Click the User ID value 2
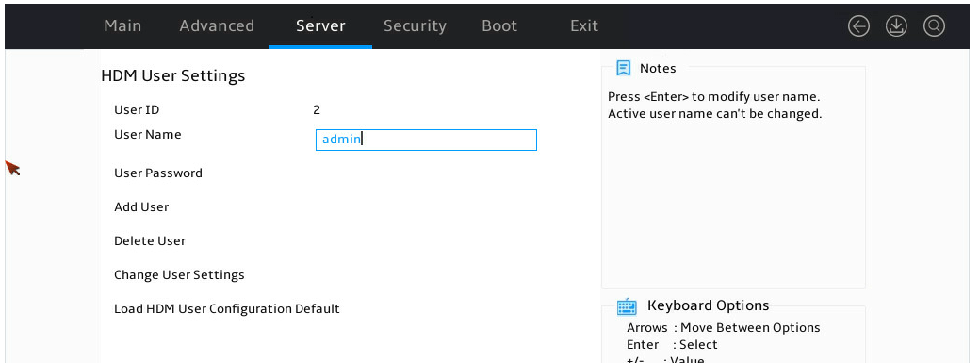 pyautogui.click(x=317, y=110)
